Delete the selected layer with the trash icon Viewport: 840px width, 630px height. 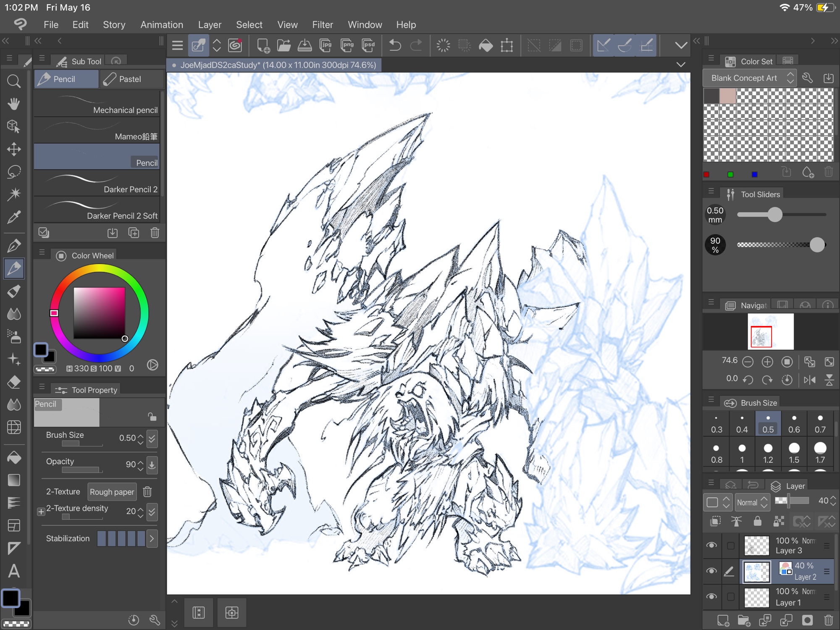(828, 620)
